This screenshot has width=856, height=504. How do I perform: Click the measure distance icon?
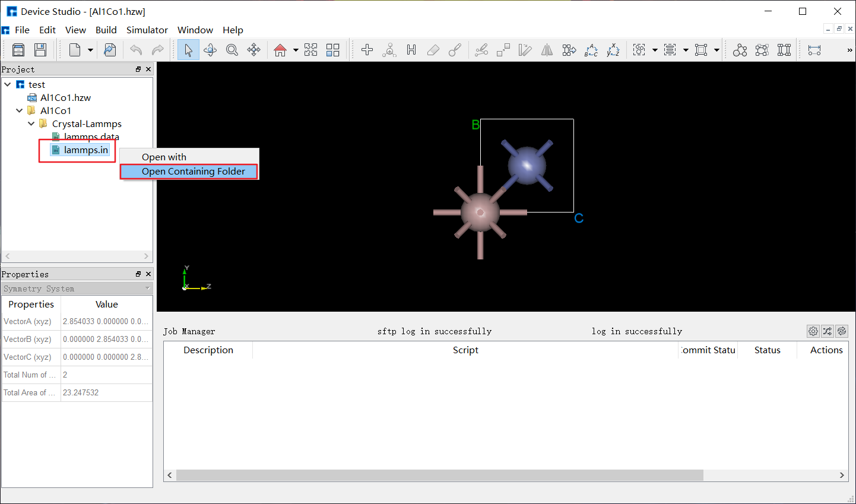814,50
